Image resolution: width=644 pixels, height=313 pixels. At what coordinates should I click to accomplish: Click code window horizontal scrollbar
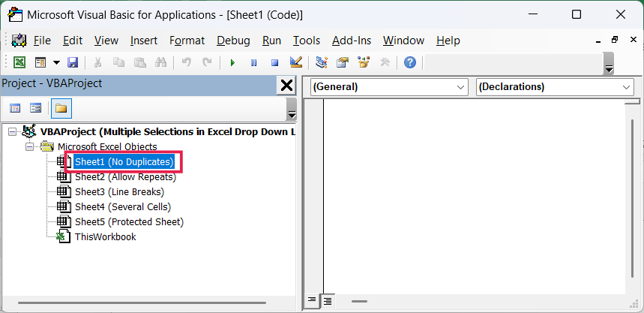coord(359,302)
